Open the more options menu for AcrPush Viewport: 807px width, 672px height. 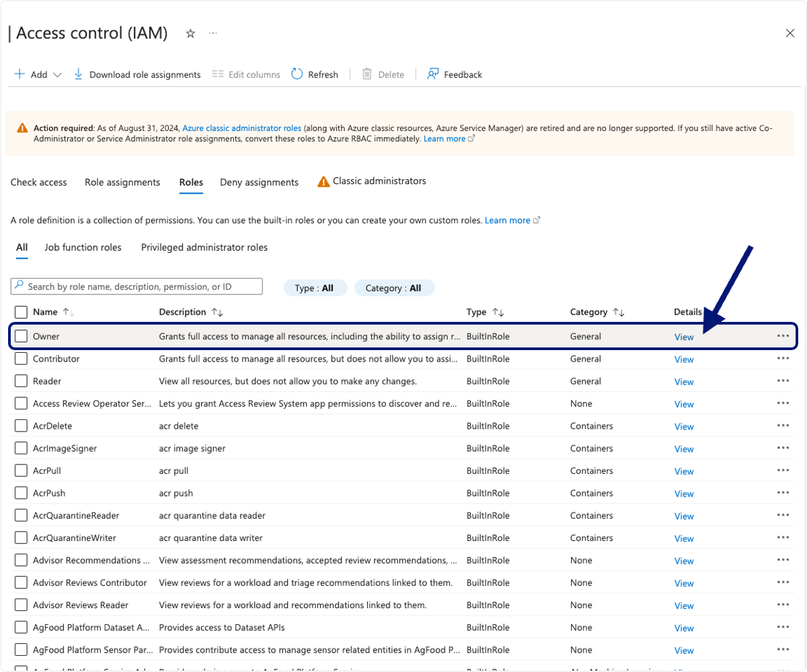[x=783, y=493]
